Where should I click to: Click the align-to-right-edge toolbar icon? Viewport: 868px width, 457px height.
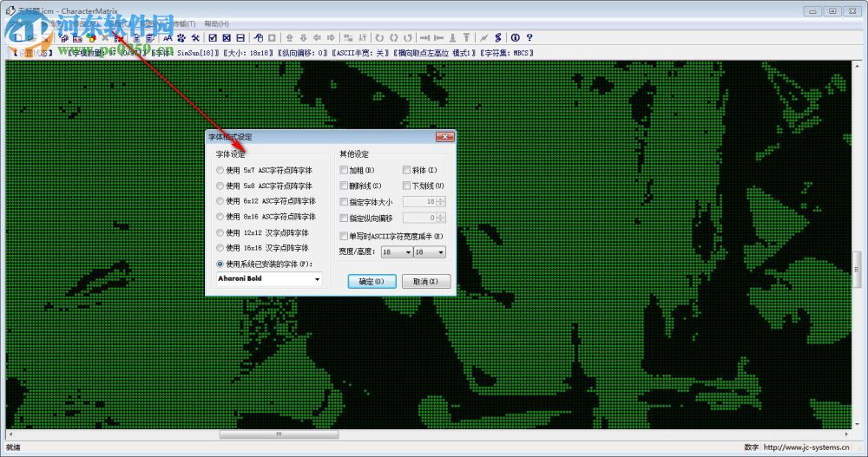pos(424,37)
